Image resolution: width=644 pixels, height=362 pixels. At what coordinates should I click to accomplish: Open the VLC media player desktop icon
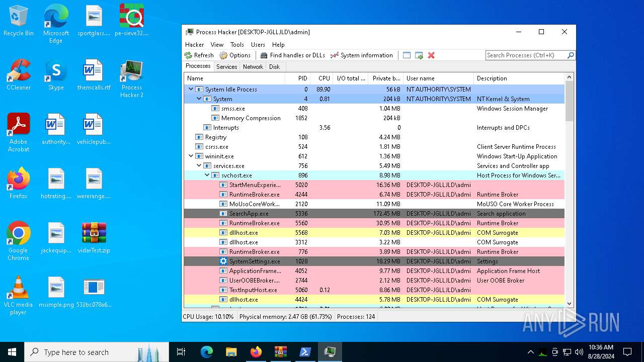tap(19, 296)
